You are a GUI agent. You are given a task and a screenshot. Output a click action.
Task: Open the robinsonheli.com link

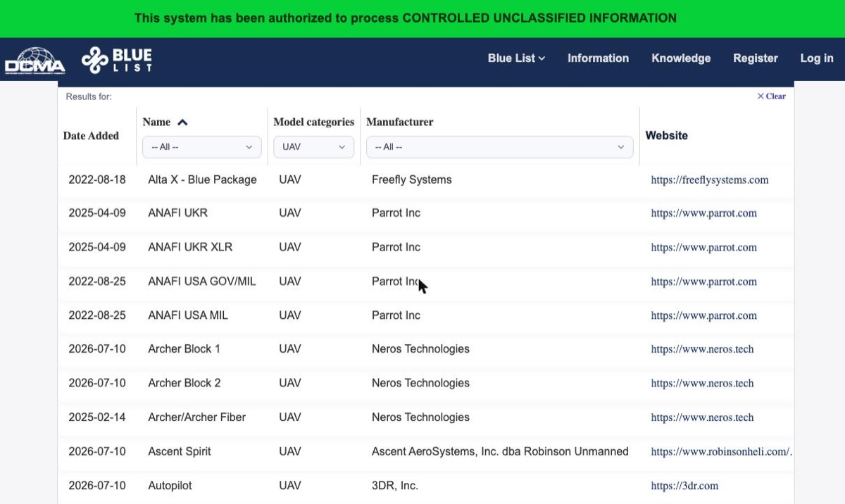722,452
